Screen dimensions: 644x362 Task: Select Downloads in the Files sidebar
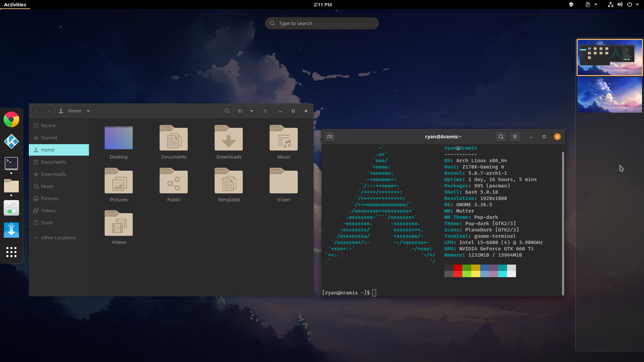point(59,174)
